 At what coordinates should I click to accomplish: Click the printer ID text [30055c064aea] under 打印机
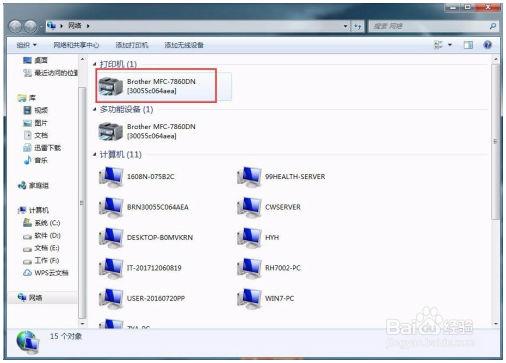152,91
